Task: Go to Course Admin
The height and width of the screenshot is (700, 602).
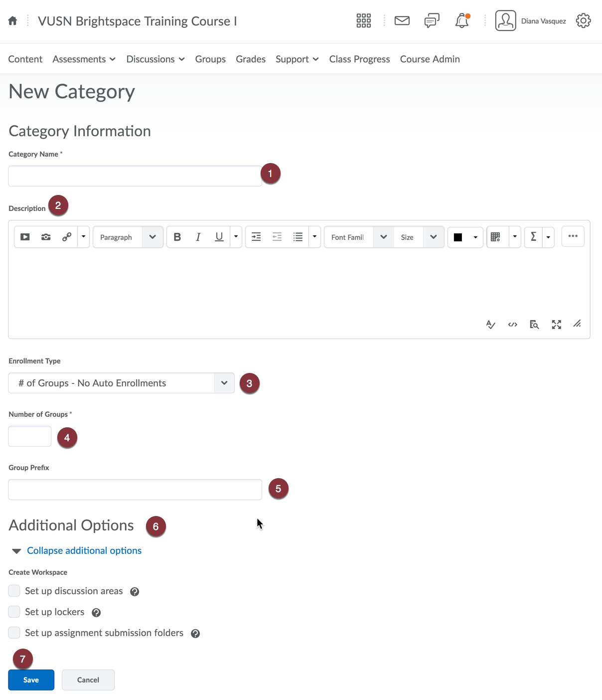Action: pos(430,59)
